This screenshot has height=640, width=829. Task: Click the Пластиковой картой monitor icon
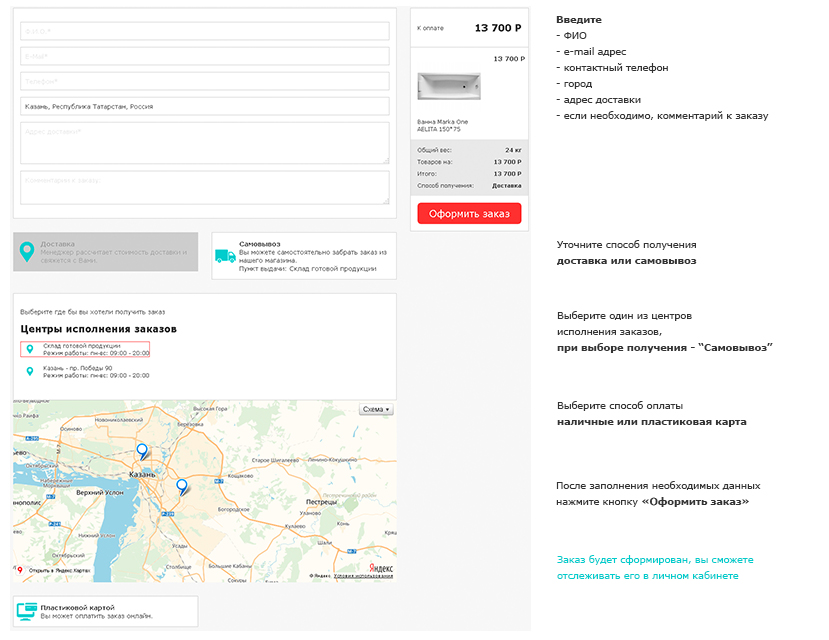[x=27, y=611]
